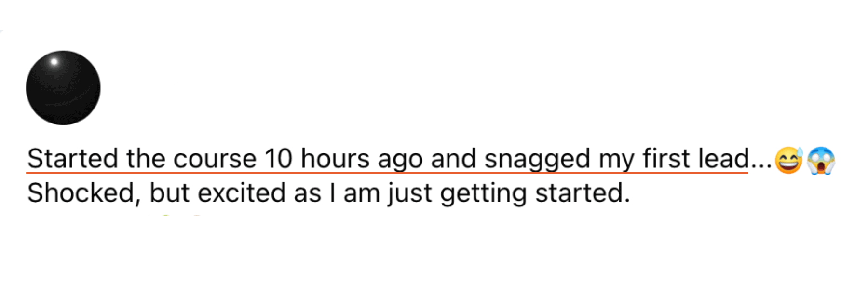This screenshot has width=868, height=301.
Task: Click the screaming face emoji
Action: pyautogui.click(x=821, y=160)
